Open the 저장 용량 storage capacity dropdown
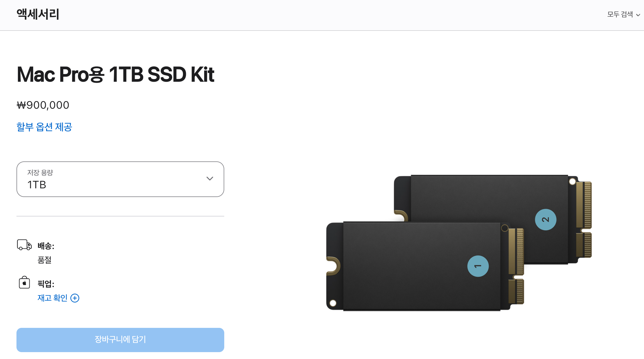The image size is (644, 359). (120, 179)
